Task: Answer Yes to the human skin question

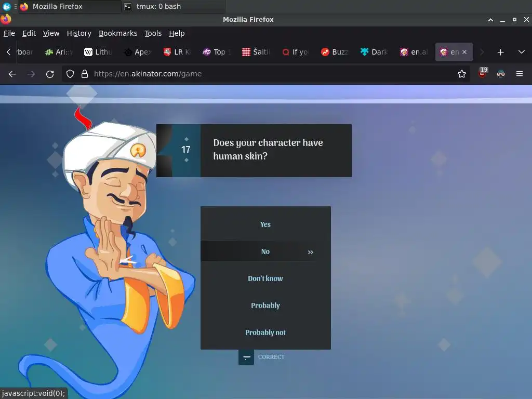Action: pyautogui.click(x=265, y=224)
